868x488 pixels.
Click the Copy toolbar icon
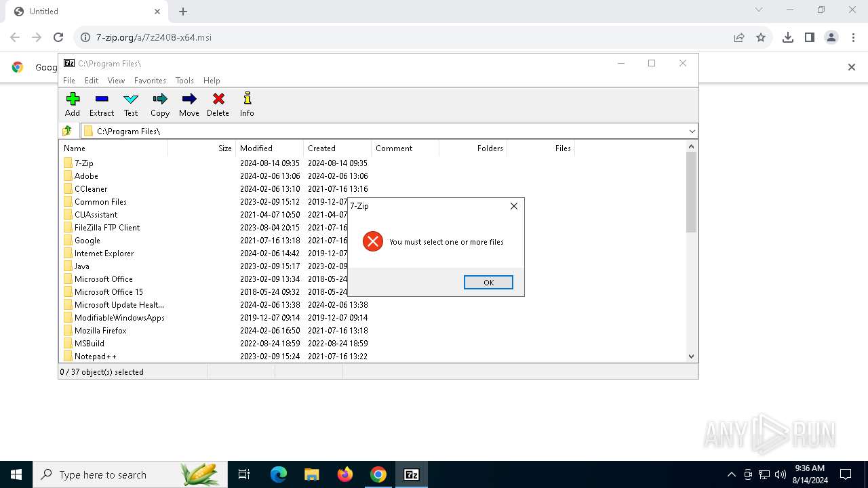click(160, 105)
